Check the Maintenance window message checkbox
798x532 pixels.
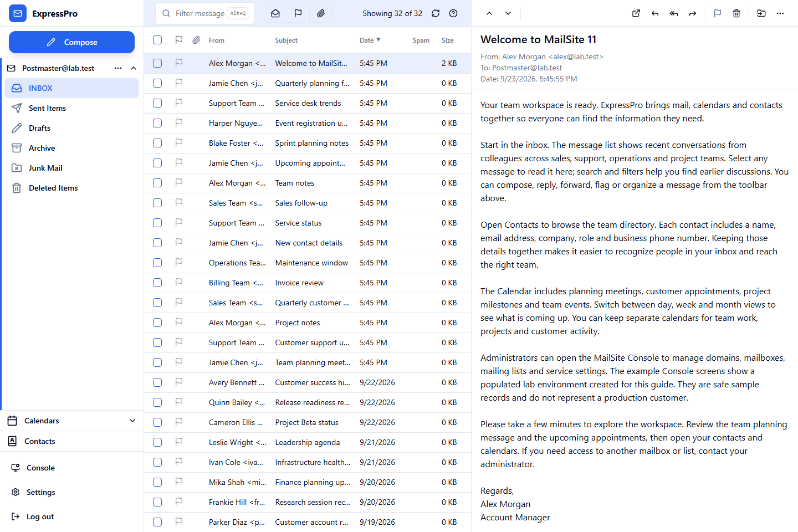[x=157, y=263]
